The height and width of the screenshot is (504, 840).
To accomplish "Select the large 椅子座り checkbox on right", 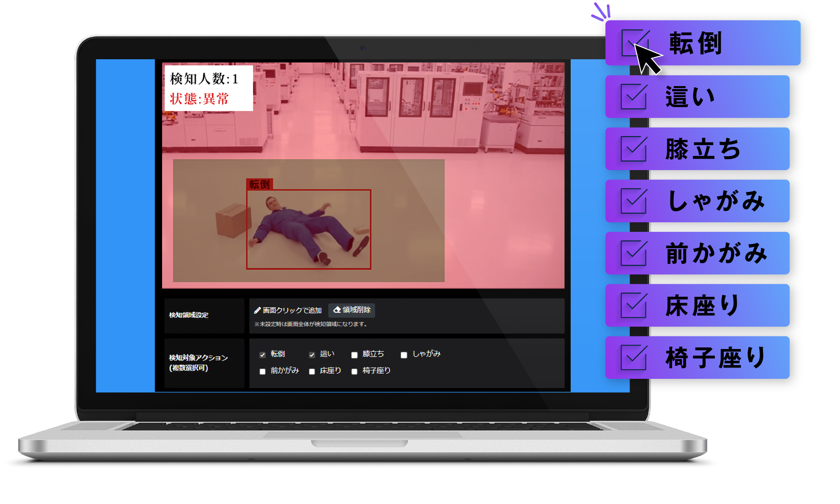I will (x=633, y=357).
